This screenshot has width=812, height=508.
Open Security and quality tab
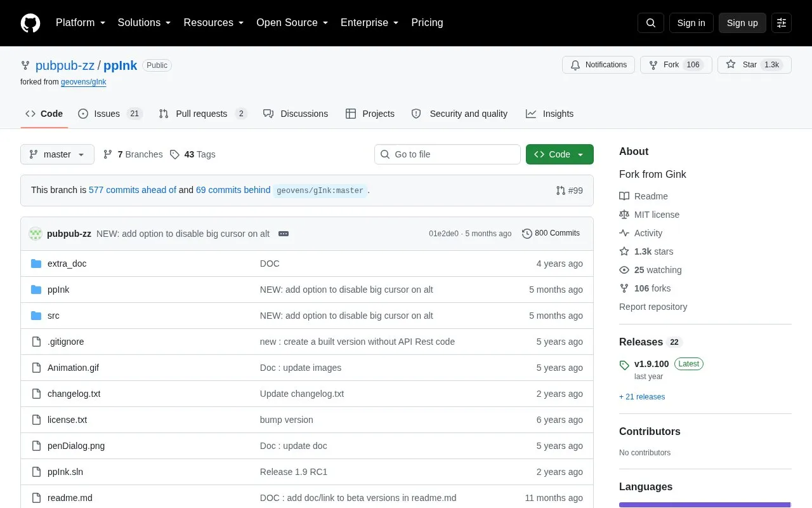pyautogui.click(x=459, y=114)
